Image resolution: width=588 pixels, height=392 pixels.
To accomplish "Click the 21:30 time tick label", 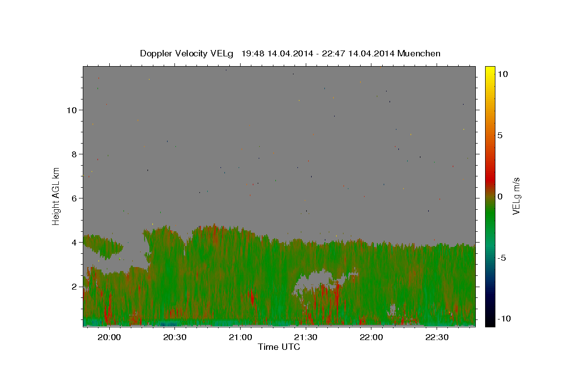I will tap(306, 338).
